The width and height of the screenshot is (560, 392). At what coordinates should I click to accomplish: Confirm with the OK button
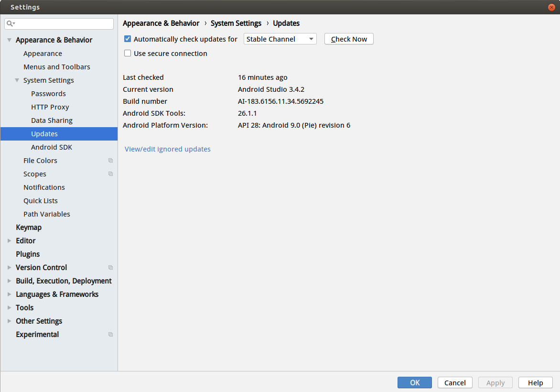(415, 383)
